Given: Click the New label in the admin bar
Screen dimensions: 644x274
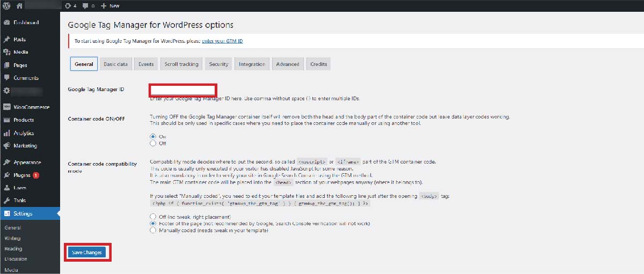Looking at the screenshot, I should (114, 6).
